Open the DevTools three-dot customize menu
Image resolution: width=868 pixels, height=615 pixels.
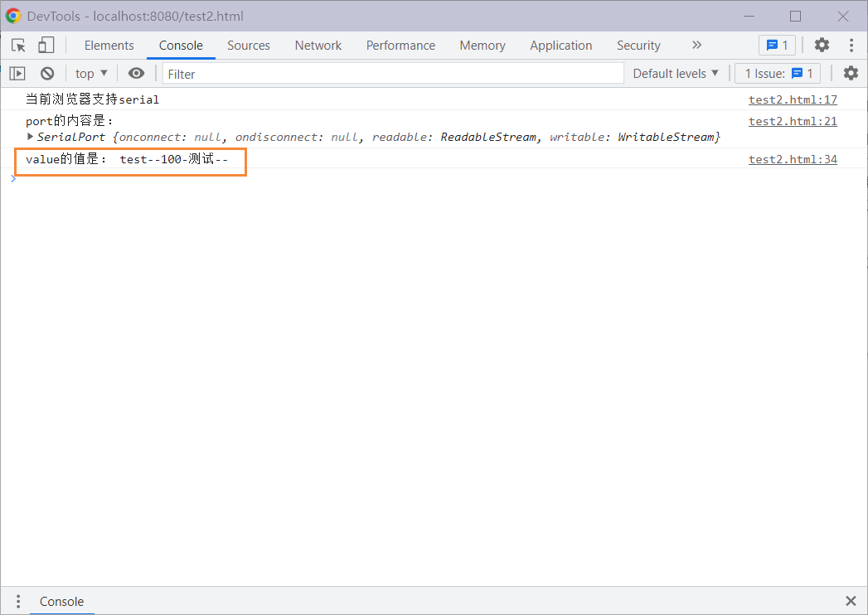click(851, 45)
